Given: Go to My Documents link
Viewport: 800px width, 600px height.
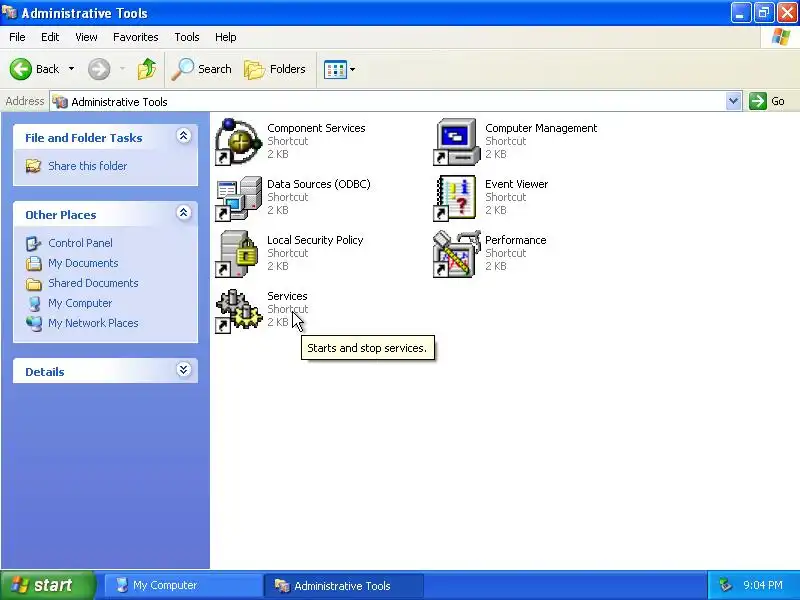Looking at the screenshot, I should (x=83, y=263).
